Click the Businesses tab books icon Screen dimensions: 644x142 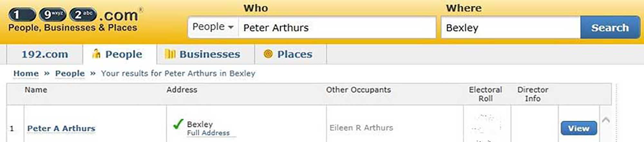(x=170, y=54)
